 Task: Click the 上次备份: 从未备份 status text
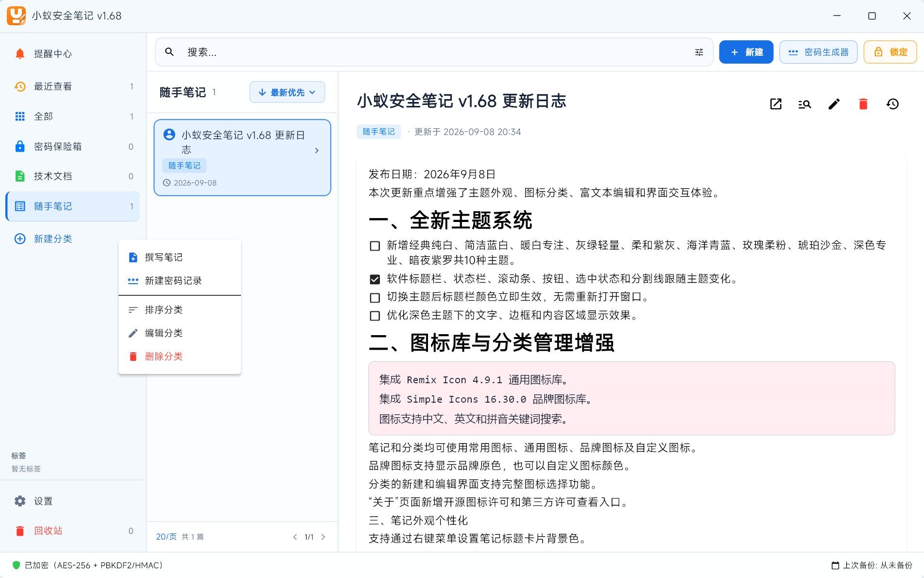tap(877, 565)
